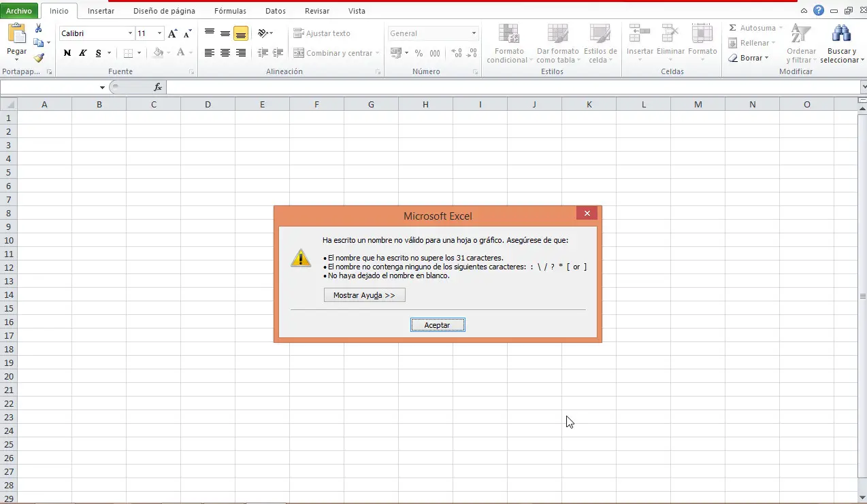Apply percent style with % icon

click(419, 53)
